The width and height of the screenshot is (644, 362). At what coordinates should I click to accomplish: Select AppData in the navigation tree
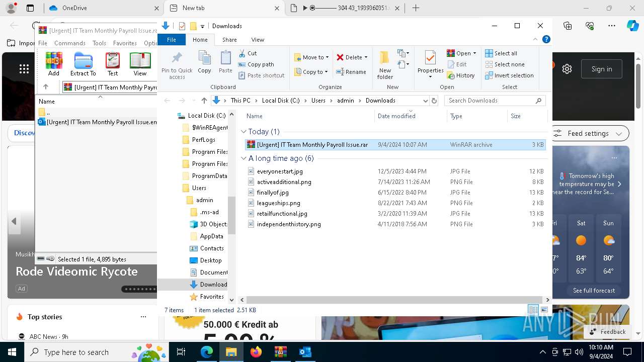pos(211,236)
